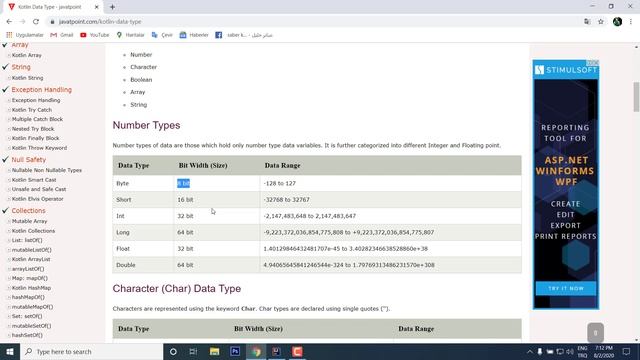This screenshot has height=360, width=640.
Task: Open the Gmail bookmark
Action: [62, 35]
